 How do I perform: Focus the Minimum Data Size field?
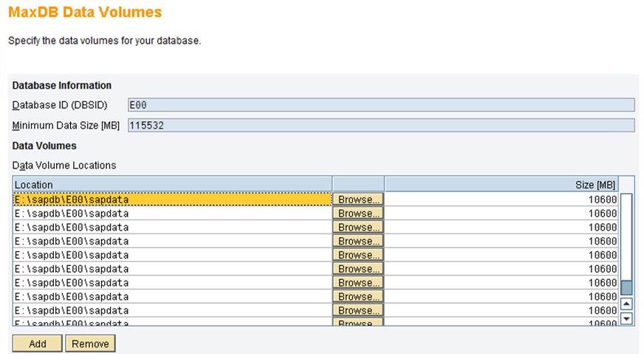[381, 126]
